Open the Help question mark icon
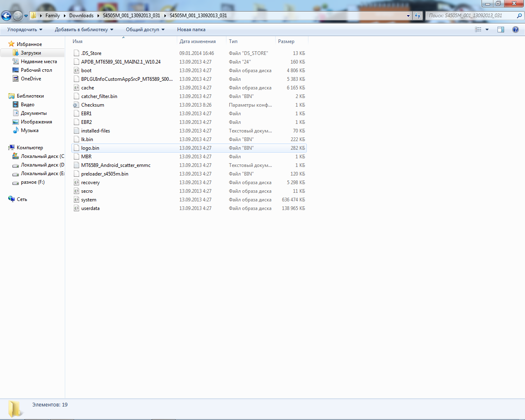525x420 pixels. point(516,30)
